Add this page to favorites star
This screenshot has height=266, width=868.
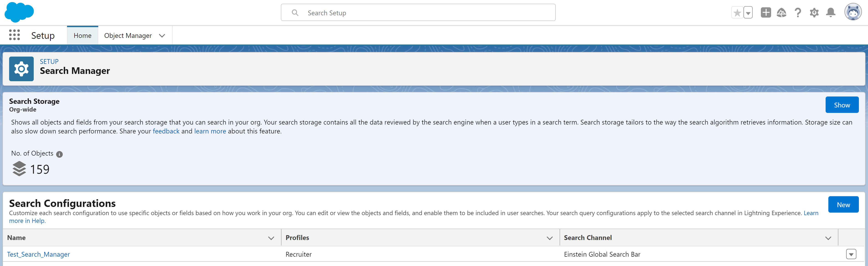pos(737,13)
